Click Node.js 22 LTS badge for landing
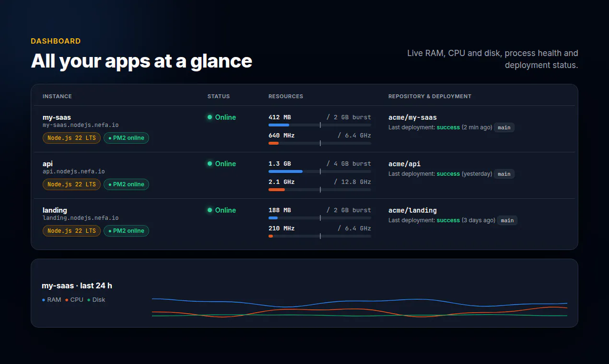Screen dimensions: 609x364 click(x=71, y=231)
